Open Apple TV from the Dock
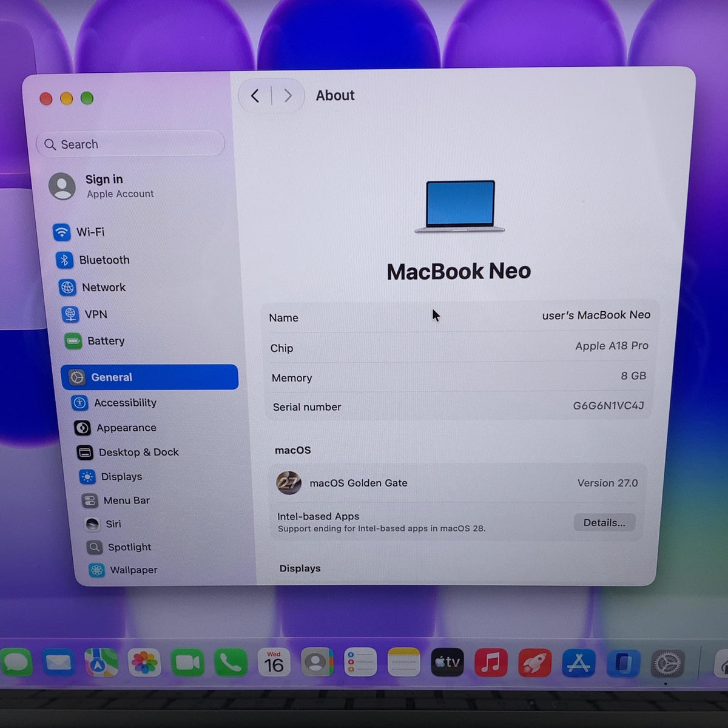 point(447,663)
